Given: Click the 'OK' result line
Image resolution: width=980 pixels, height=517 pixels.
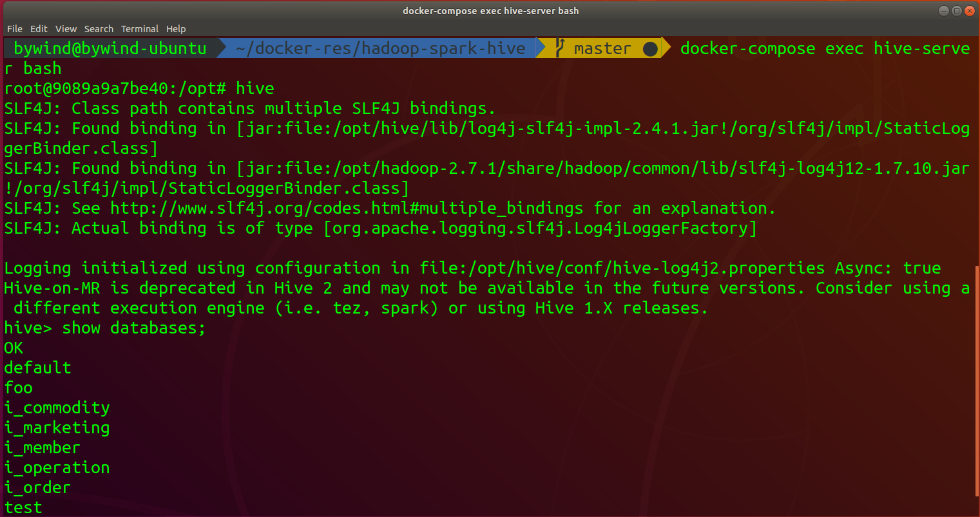Looking at the screenshot, I should point(14,348).
